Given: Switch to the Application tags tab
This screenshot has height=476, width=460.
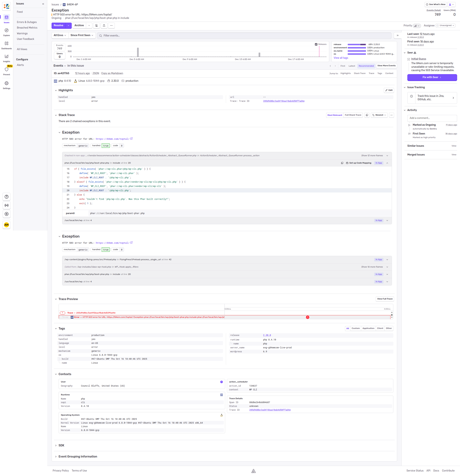Looking at the screenshot, I should (x=368, y=328).
